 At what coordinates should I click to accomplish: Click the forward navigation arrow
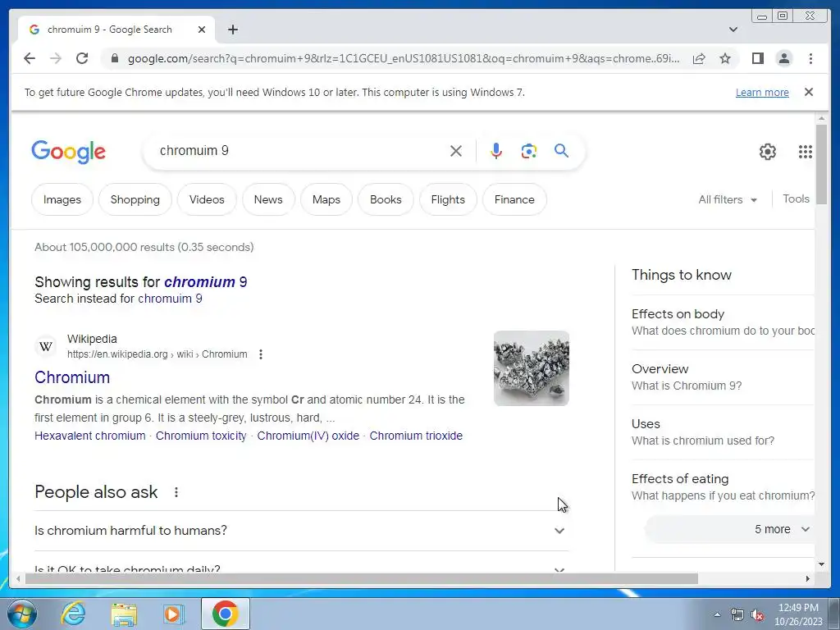pos(56,58)
